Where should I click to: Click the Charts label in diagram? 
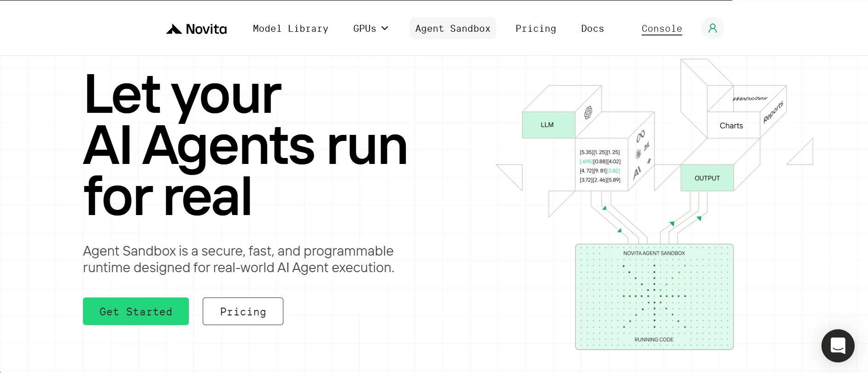(731, 126)
